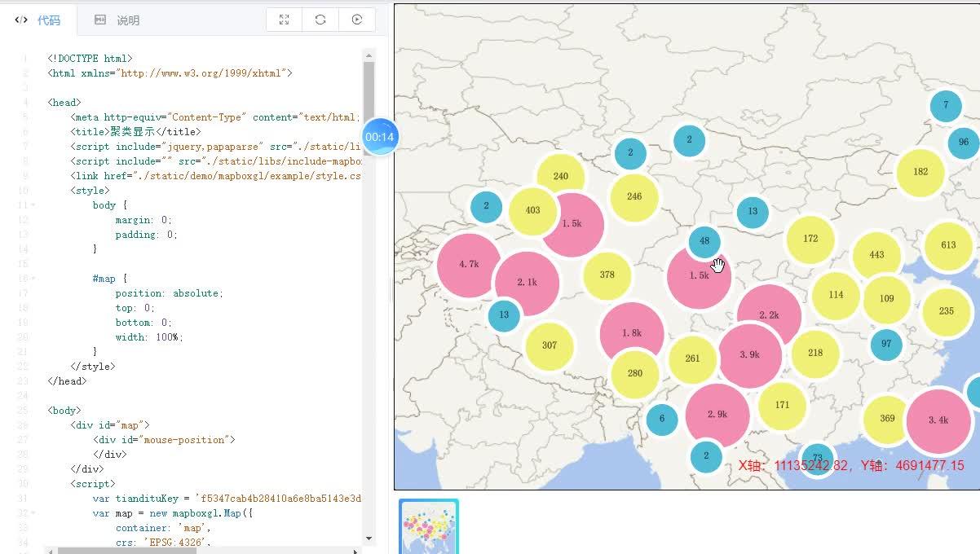Switch to the 代码 tab
The height and width of the screenshot is (554, 980).
click(x=49, y=20)
